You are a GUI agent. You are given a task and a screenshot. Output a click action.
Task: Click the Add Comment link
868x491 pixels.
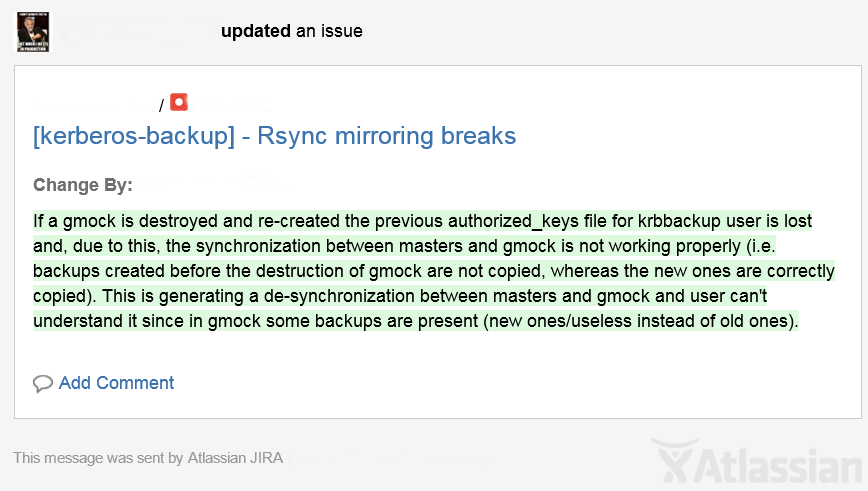(x=116, y=383)
